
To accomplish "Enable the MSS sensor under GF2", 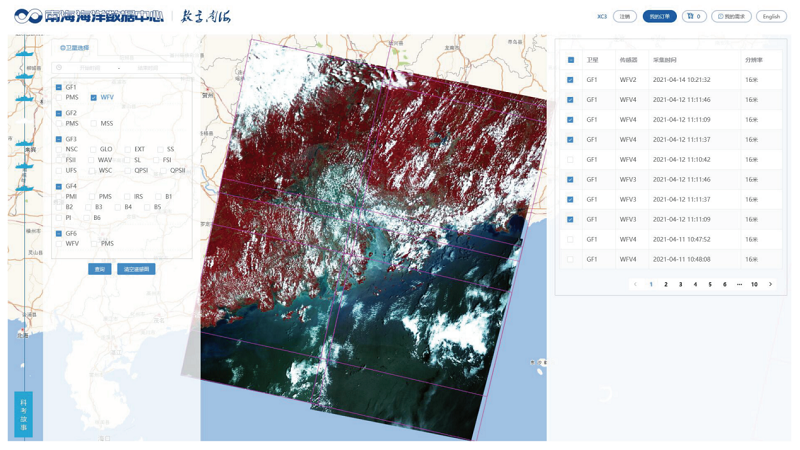I will pyautogui.click(x=94, y=124).
